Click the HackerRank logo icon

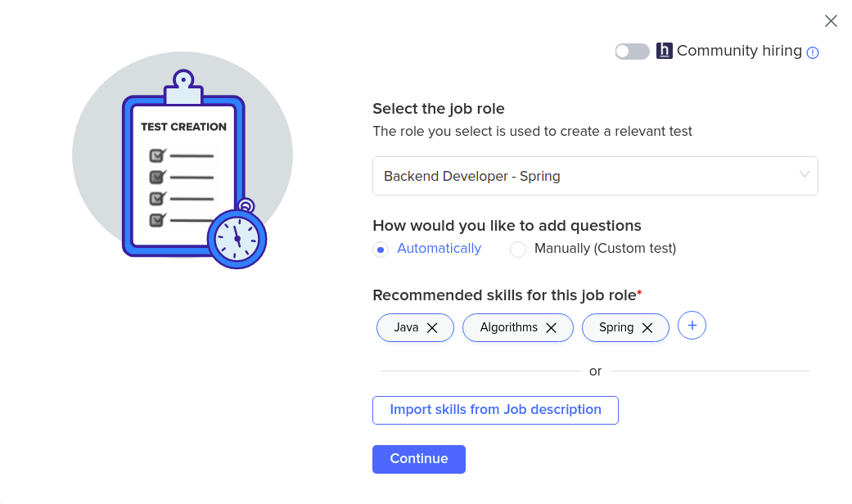click(x=664, y=51)
